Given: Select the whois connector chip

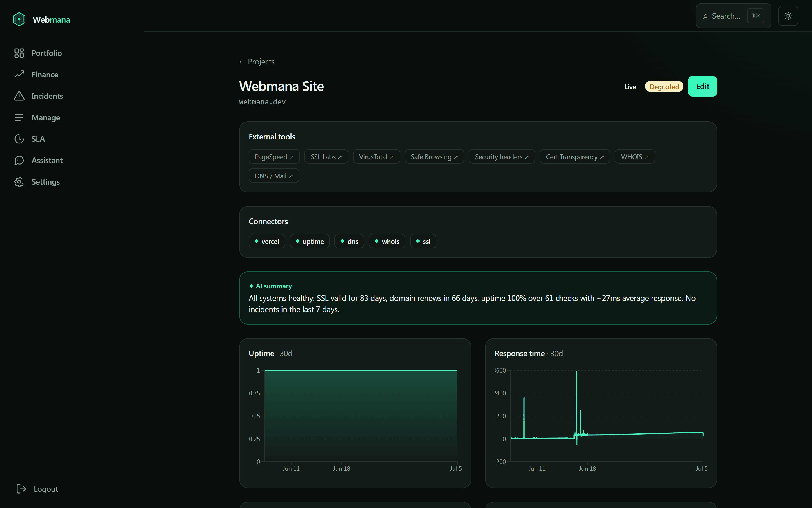Looking at the screenshot, I should pyautogui.click(x=387, y=241).
